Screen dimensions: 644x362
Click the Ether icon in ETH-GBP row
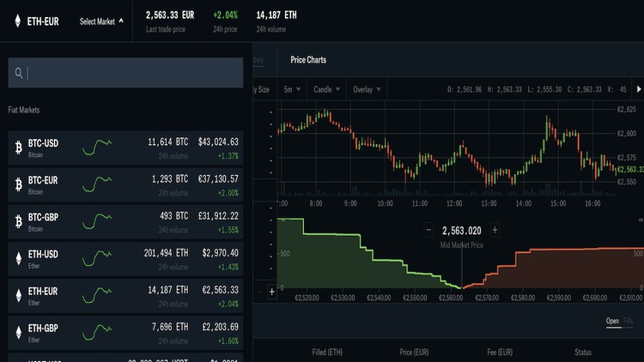click(x=19, y=333)
